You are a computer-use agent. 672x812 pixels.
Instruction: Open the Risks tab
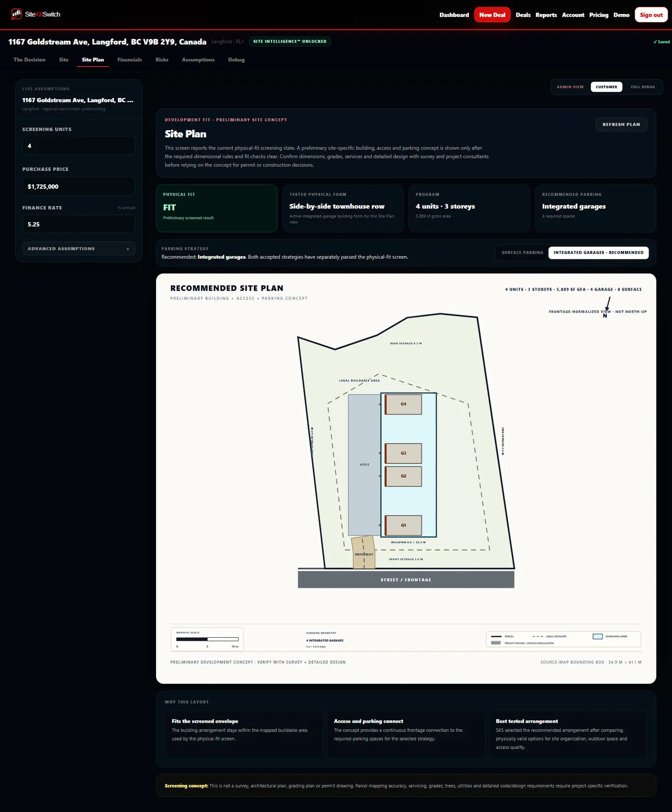click(x=162, y=60)
